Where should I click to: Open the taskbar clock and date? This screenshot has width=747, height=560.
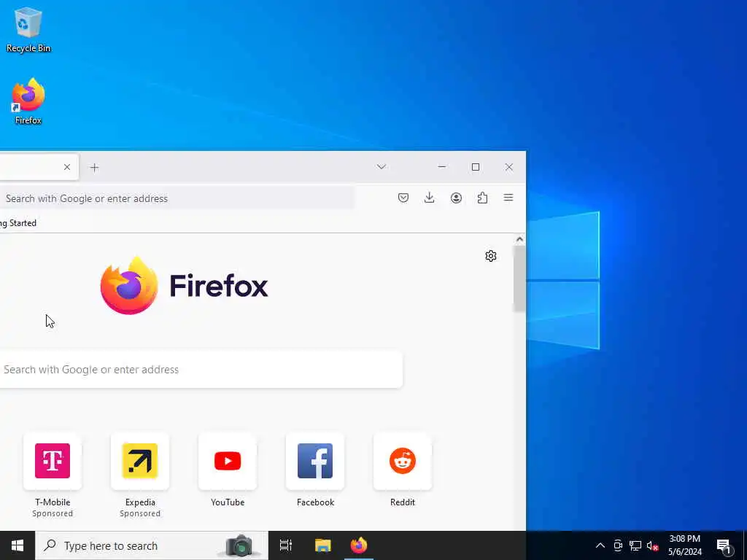tap(684, 545)
